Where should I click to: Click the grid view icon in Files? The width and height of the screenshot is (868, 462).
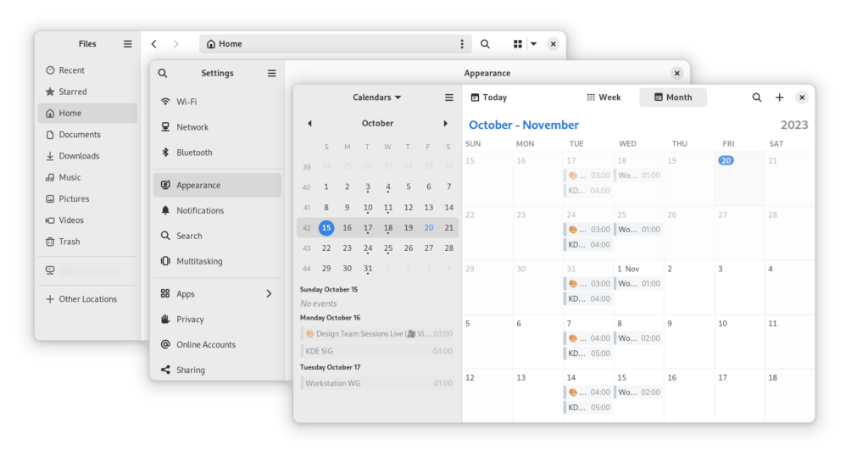coord(517,44)
